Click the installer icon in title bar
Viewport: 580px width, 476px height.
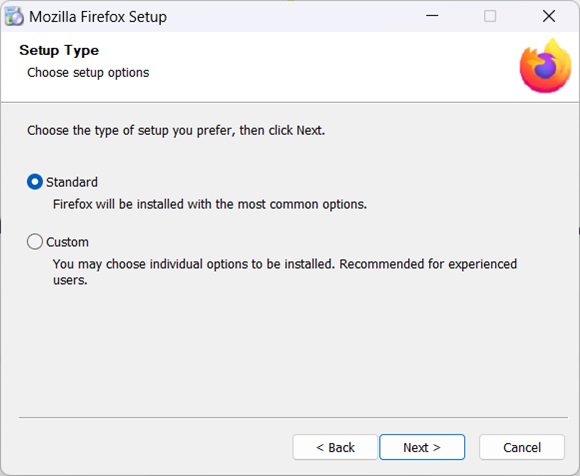(14, 17)
